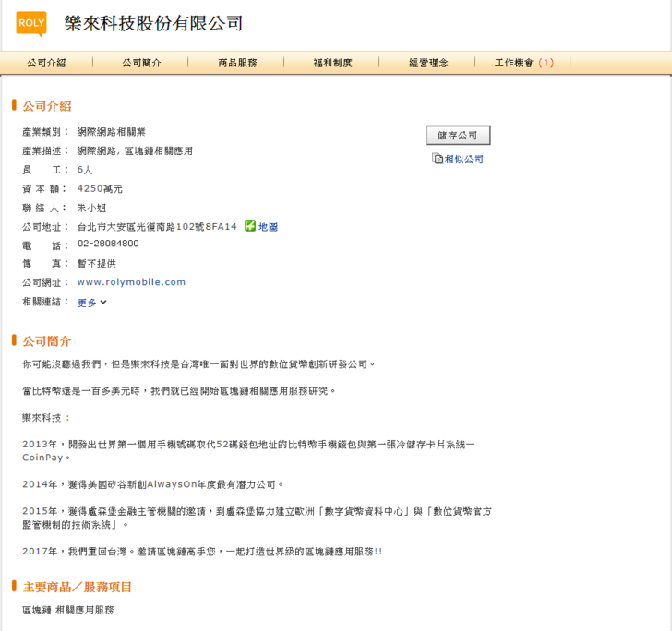
Task: Go to the 商品服務 tab
Action: (237, 63)
